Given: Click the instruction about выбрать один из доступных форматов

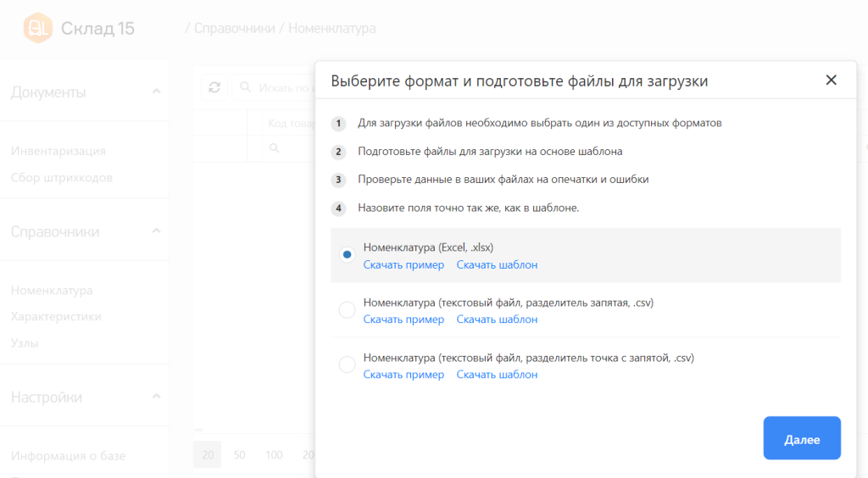Looking at the screenshot, I should click(x=540, y=123).
